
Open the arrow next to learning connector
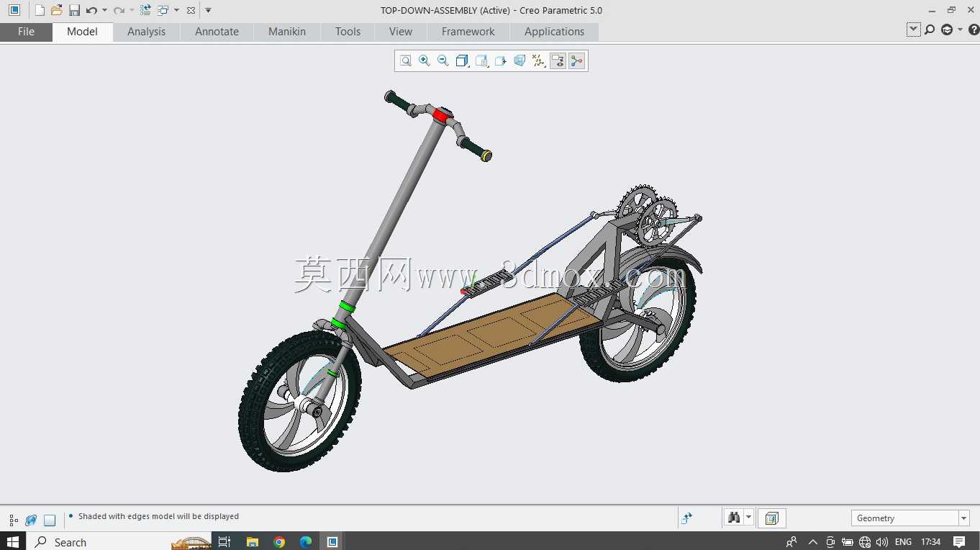pos(960,30)
